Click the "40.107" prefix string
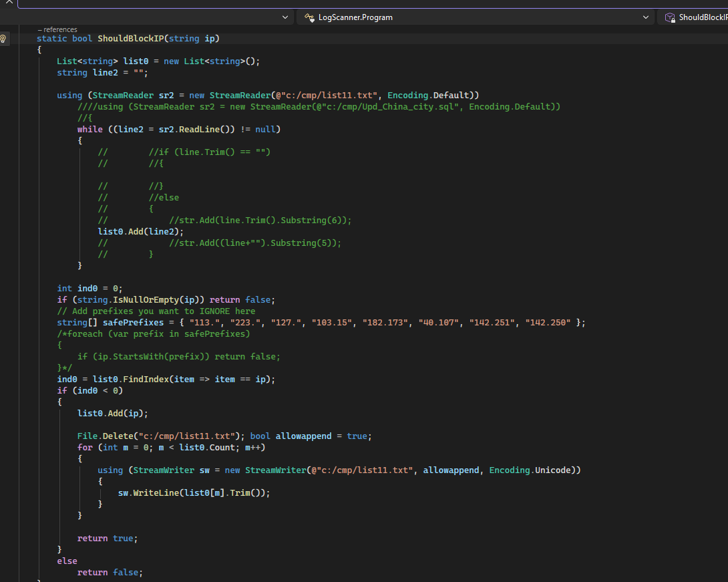Screen dimensions: 728x582 [438, 322]
